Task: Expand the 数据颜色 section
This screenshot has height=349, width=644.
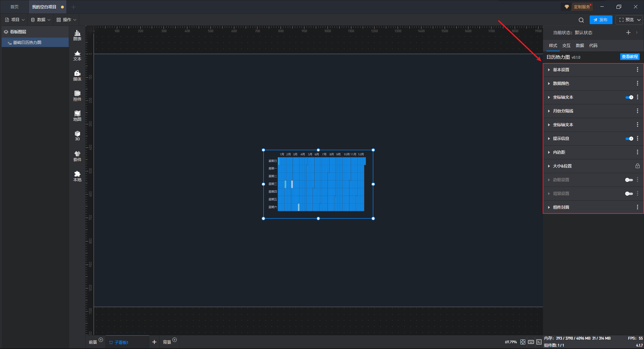Action: tap(561, 84)
